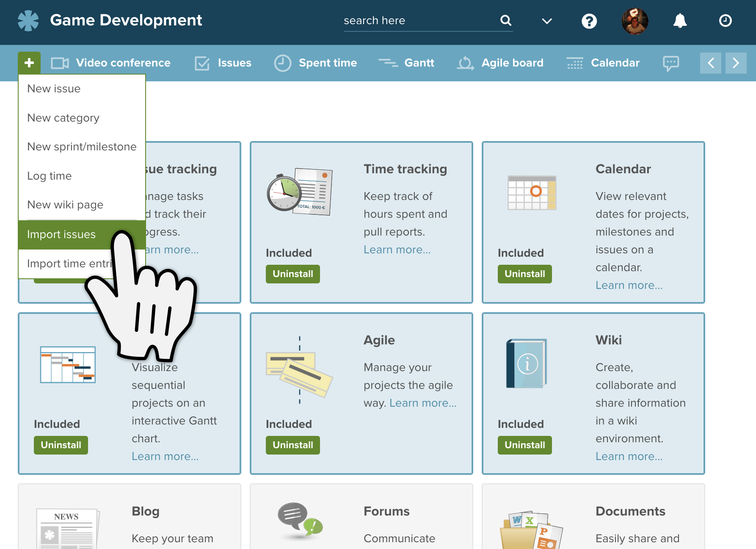Click the Wiki card heading
756x549 pixels.
click(609, 340)
